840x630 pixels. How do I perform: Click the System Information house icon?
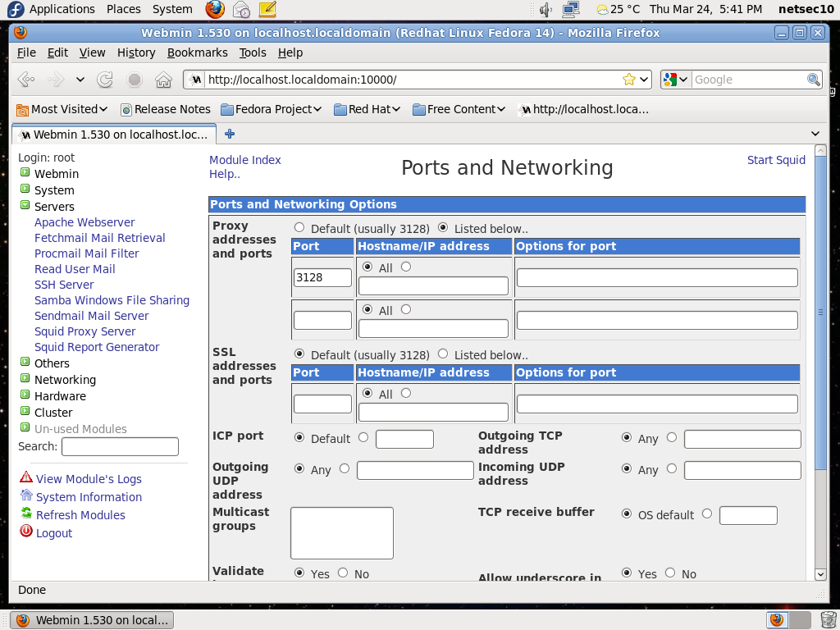tap(26, 495)
